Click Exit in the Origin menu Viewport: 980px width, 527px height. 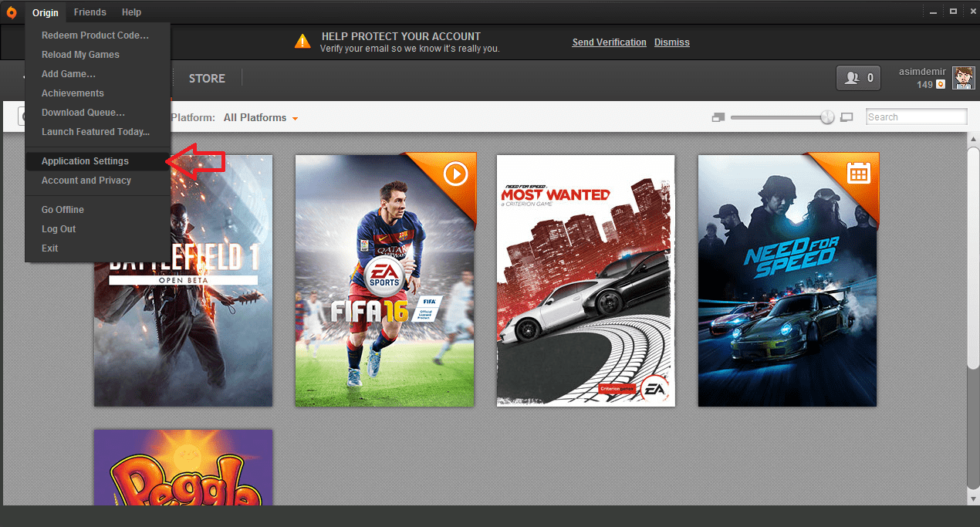click(x=97, y=248)
